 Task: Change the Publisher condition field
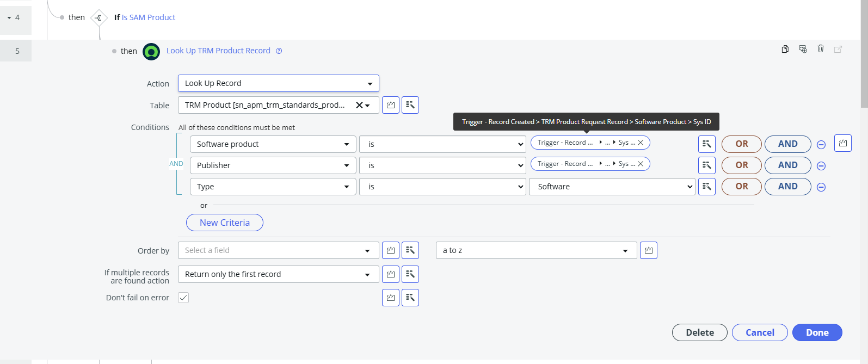pos(273,165)
